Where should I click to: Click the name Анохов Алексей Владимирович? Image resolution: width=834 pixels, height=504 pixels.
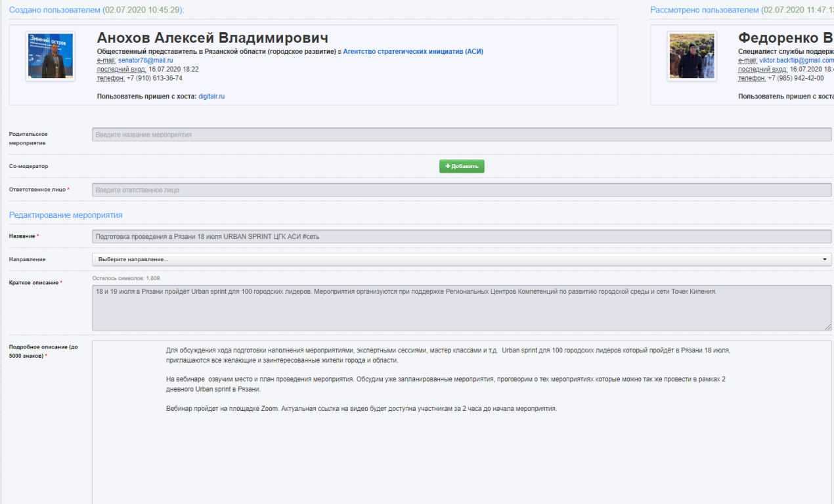(x=212, y=37)
